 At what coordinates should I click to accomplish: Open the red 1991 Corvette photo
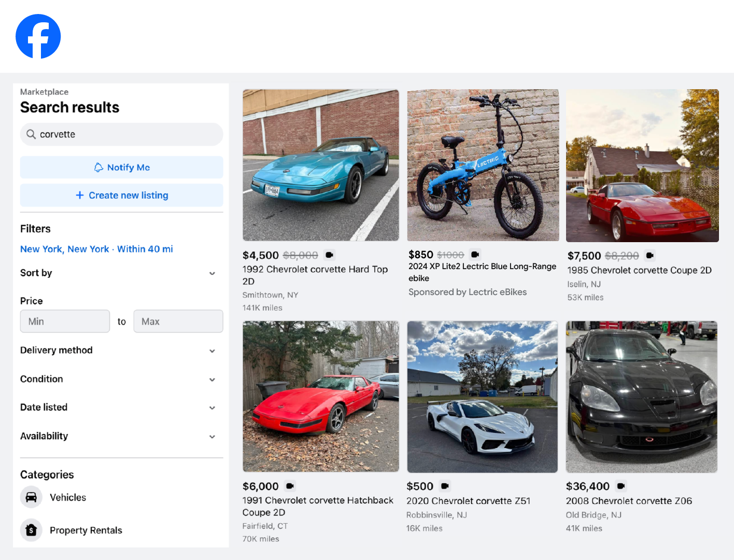(x=321, y=396)
